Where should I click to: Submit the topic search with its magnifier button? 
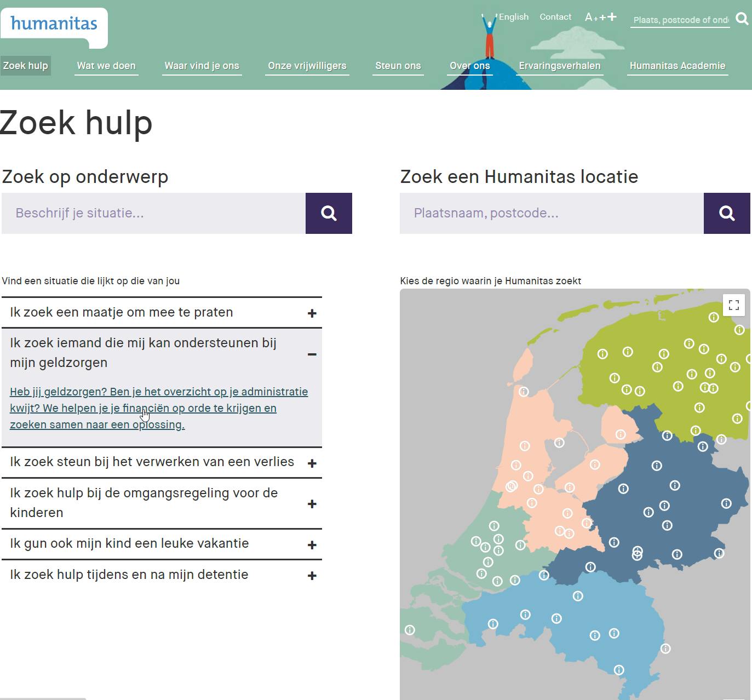(x=329, y=213)
